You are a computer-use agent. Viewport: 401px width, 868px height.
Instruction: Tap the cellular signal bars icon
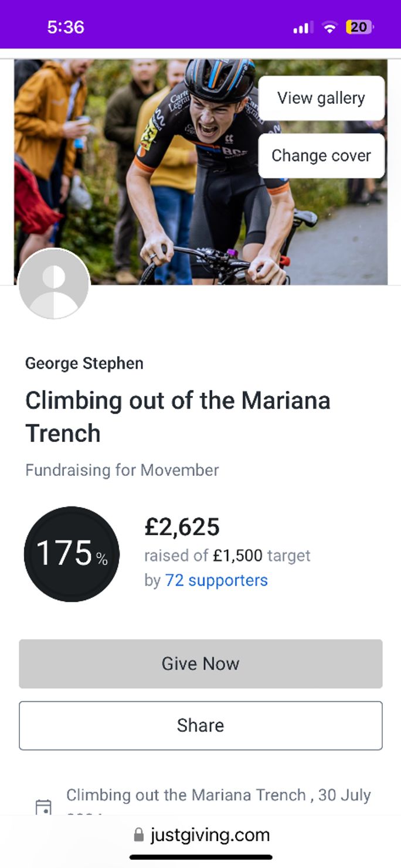(x=303, y=28)
